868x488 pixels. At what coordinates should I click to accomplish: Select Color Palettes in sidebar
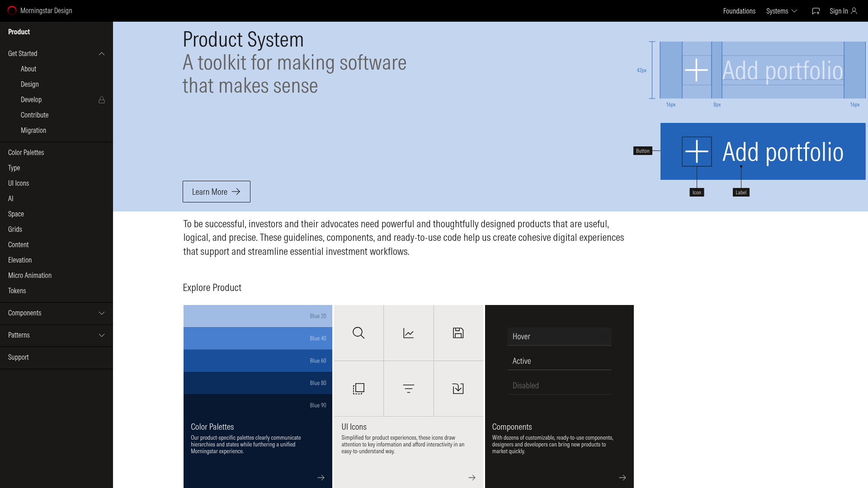point(26,153)
